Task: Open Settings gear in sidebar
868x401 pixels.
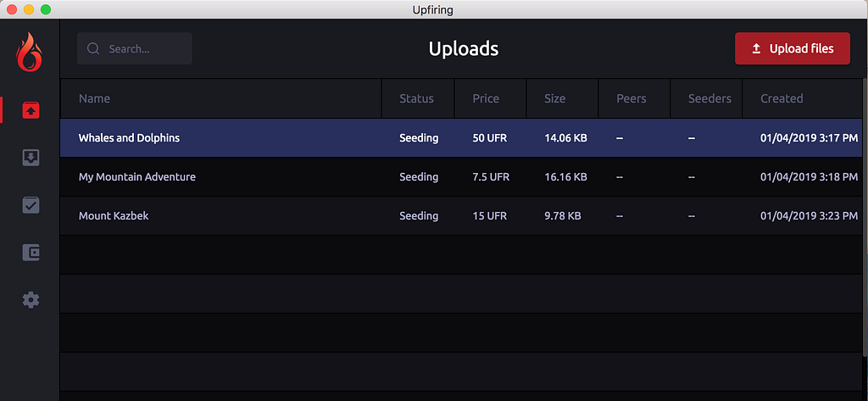Action: (31, 300)
